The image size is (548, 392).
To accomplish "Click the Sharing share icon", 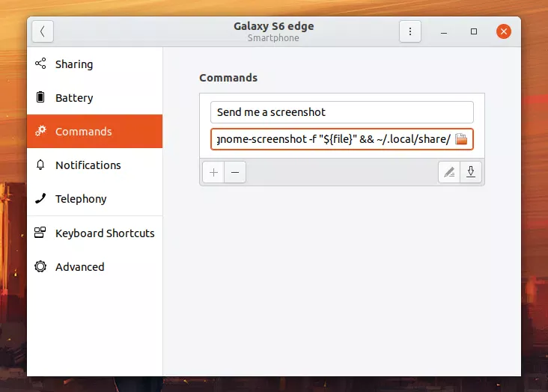I will point(40,64).
